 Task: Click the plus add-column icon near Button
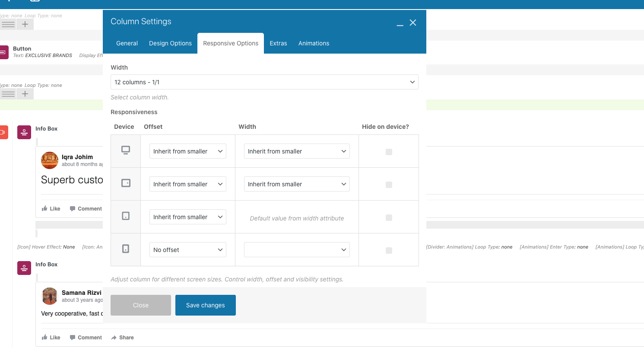[x=25, y=94]
